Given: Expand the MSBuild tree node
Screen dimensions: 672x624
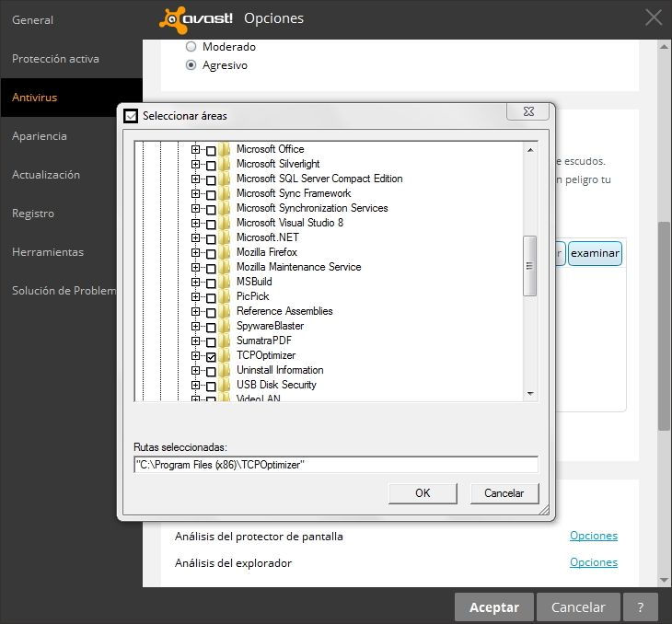Looking at the screenshot, I should coord(195,282).
